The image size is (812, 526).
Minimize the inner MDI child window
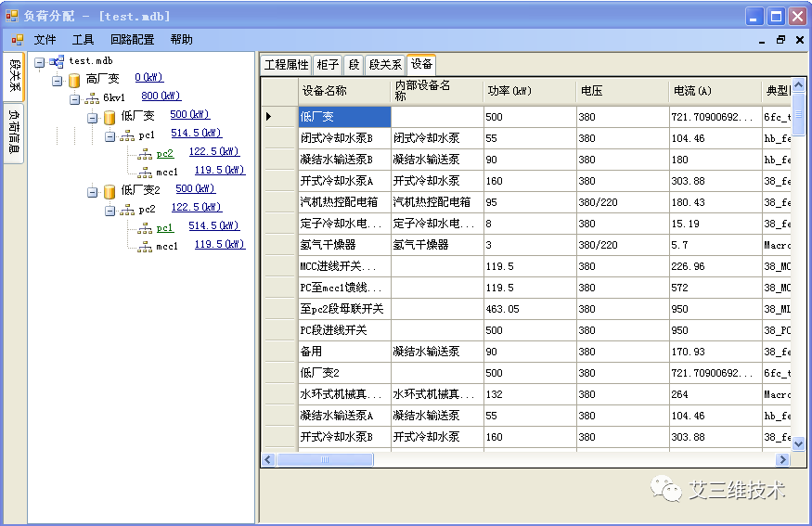pyautogui.click(x=762, y=41)
